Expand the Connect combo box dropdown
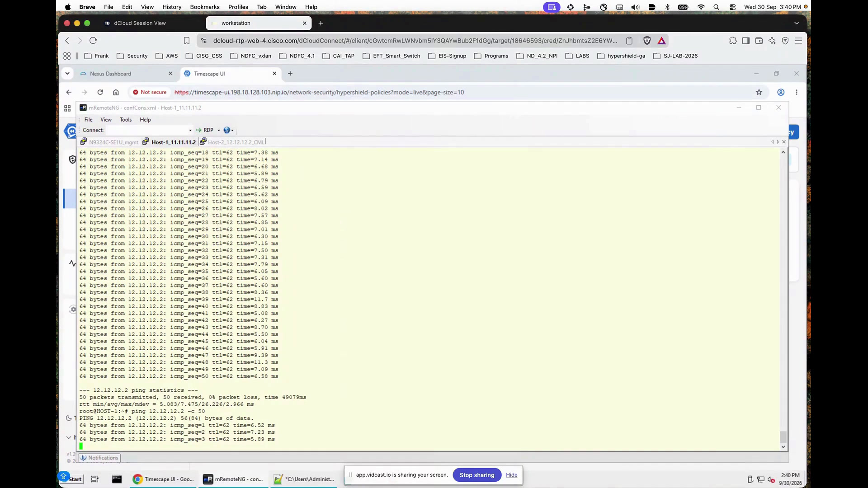868x488 pixels. [x=190, y=130]
